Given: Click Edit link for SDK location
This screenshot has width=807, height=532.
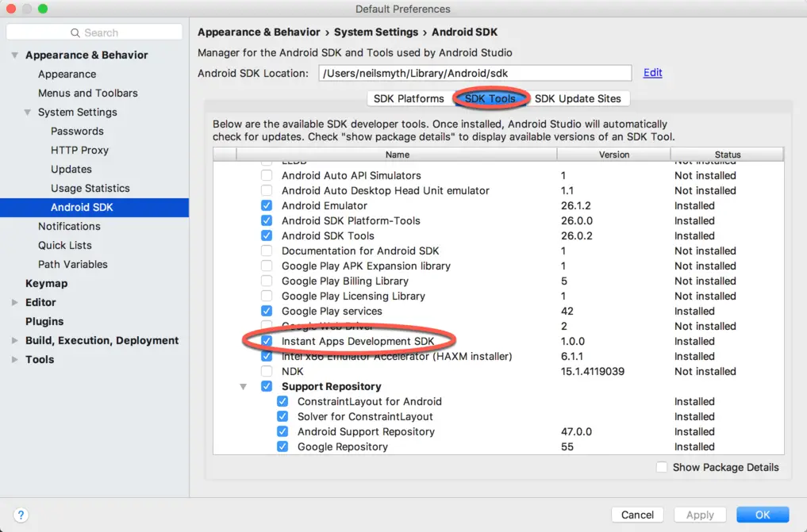Looking at the screenshot, I should (652, 72).
